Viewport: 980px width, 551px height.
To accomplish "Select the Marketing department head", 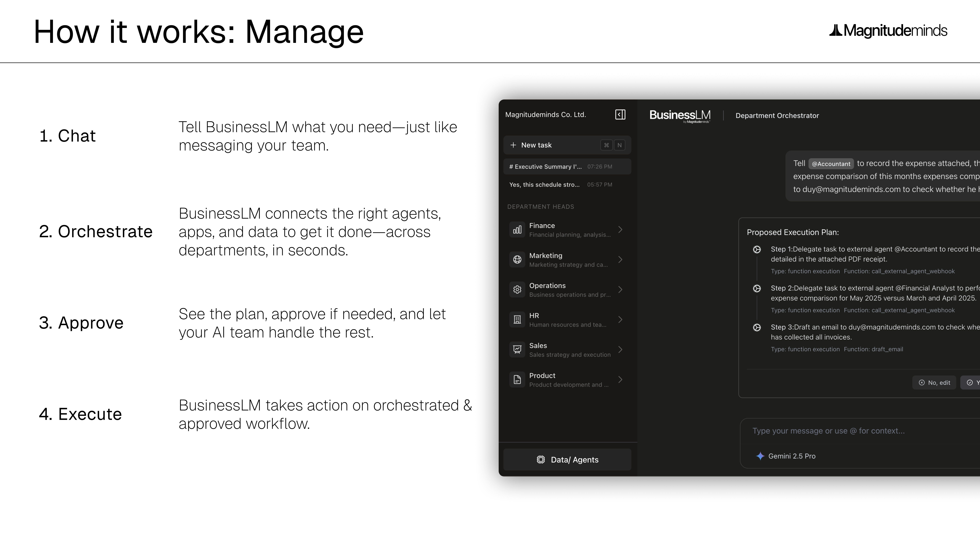I will coord(567,260).
